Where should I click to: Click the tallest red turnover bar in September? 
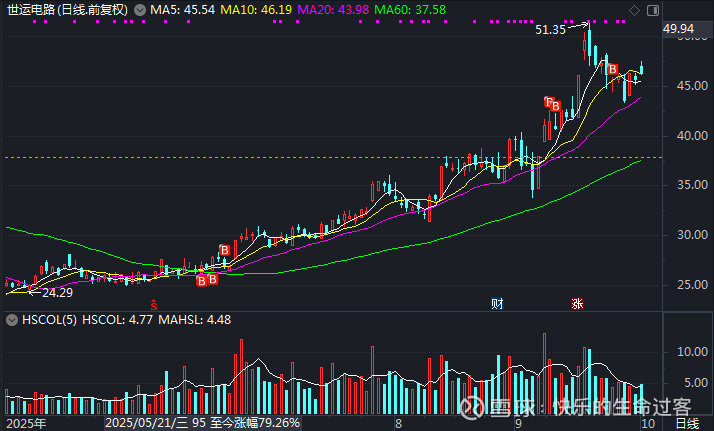pos(544,374)
